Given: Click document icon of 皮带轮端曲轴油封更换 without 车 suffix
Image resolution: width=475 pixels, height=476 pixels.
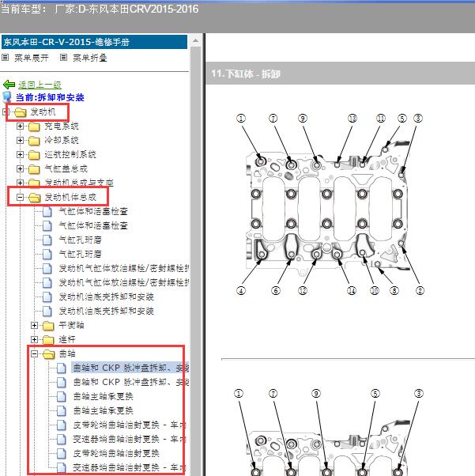Looking at the screenshot, I should pyautogui.click(x=62, y=453).
